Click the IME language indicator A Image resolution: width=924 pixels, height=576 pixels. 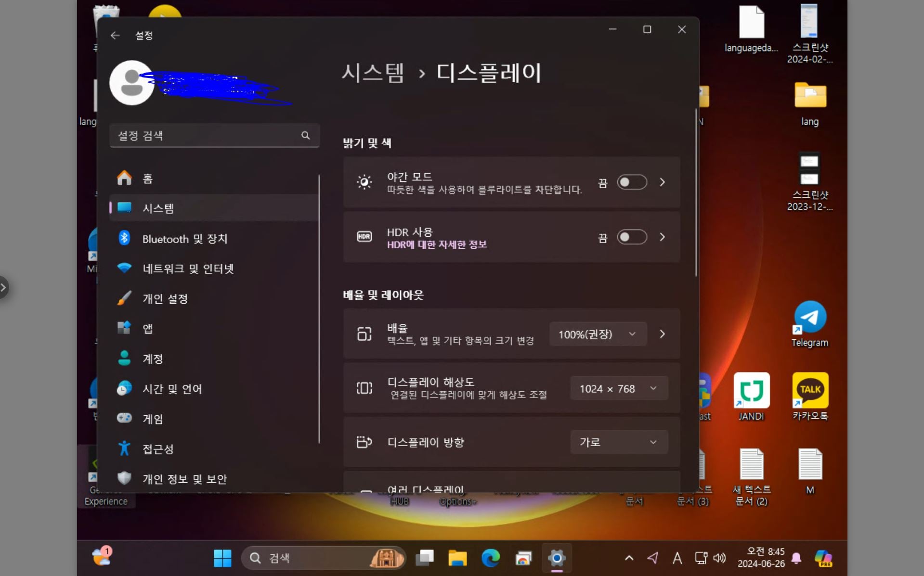click(677, 558)
